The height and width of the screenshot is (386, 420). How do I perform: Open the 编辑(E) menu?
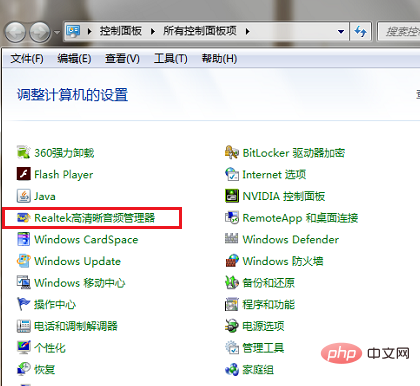[74, 59]
